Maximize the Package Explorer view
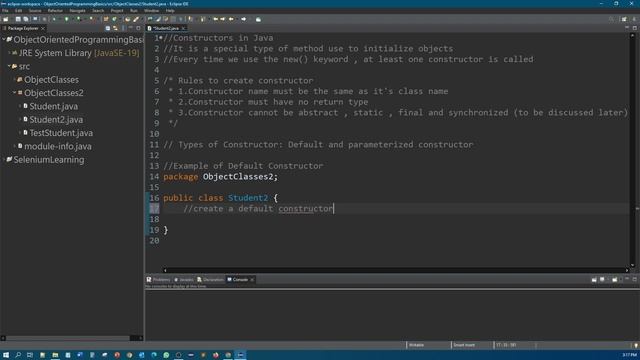This screenshot has height=360, width=640. 138,28
